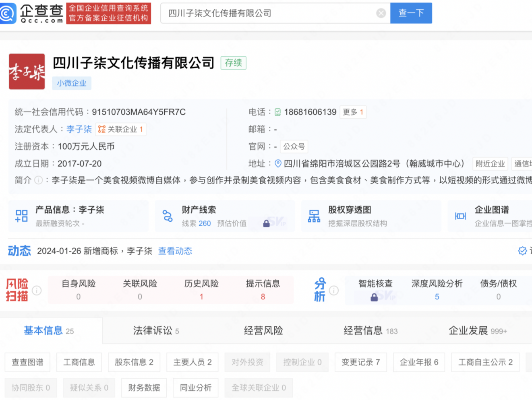
Task: Jump to the 同业分析 section
Action: pos(196,388)
